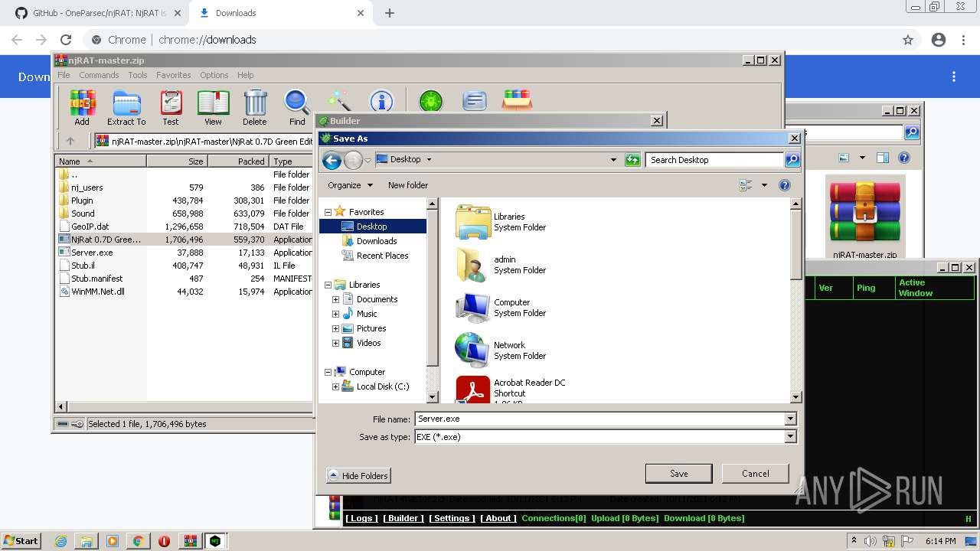Open the Chrome profile avatar menu
This screenshot has width=980, height=551.
coord(939,40)
